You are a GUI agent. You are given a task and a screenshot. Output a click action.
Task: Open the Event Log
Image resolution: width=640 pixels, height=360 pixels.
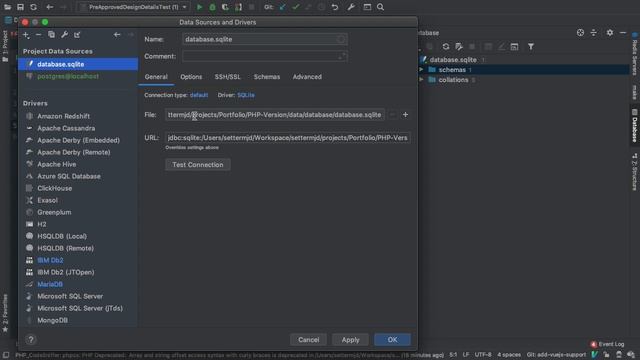coord(607,344)
